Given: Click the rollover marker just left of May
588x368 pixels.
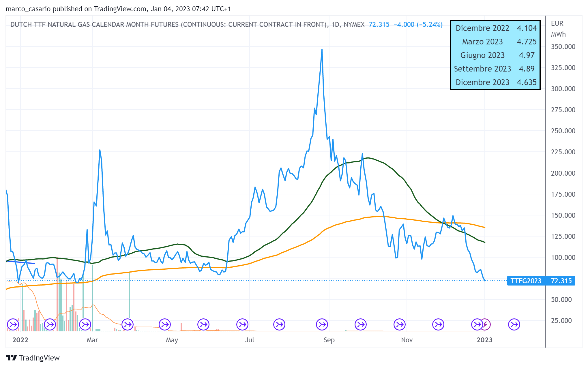Looking at the screenshot, I should point(165,324).
